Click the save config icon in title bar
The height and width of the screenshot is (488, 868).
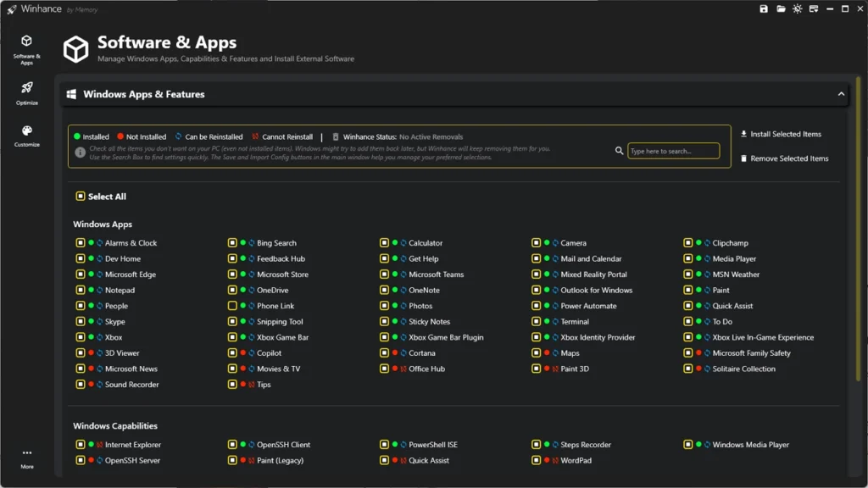(764, 8)
